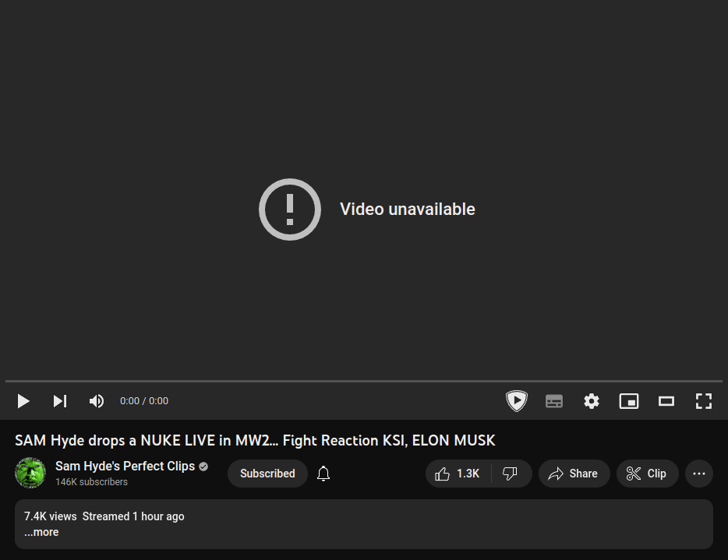728x560 pixels.
Task: Click the video progress bar
Action: point(364,381)
